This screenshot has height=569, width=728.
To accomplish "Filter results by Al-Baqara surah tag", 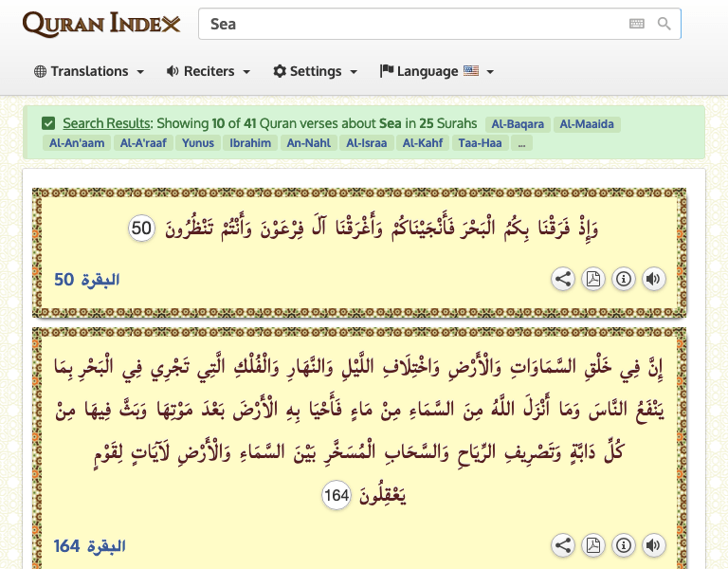I will [518, 124].
